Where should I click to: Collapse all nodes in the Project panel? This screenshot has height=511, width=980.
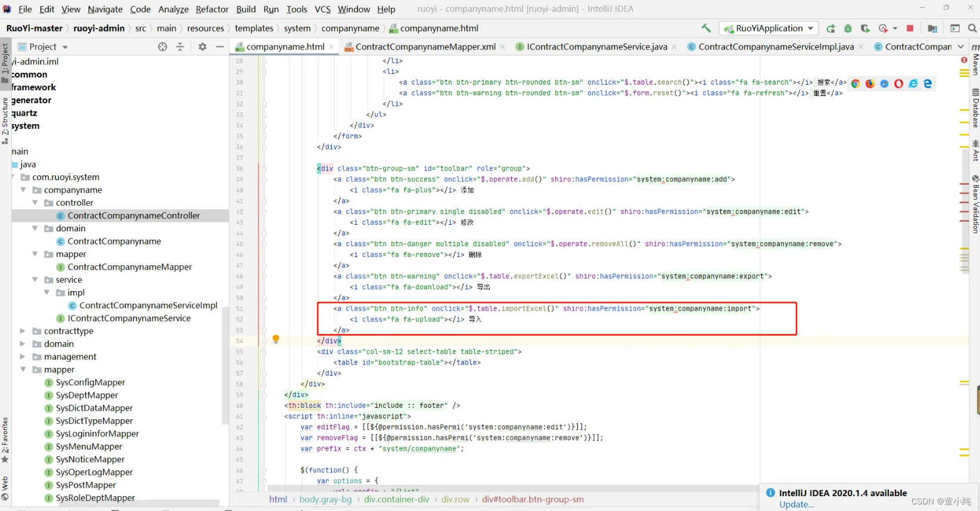(x=180, y=47)
